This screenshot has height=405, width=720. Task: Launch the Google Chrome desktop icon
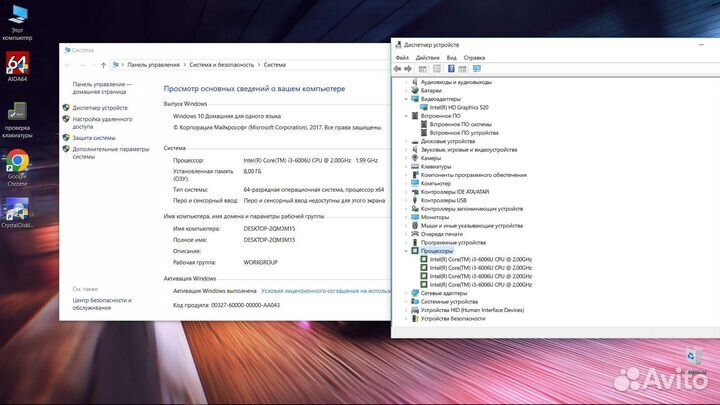click(17, 168)
